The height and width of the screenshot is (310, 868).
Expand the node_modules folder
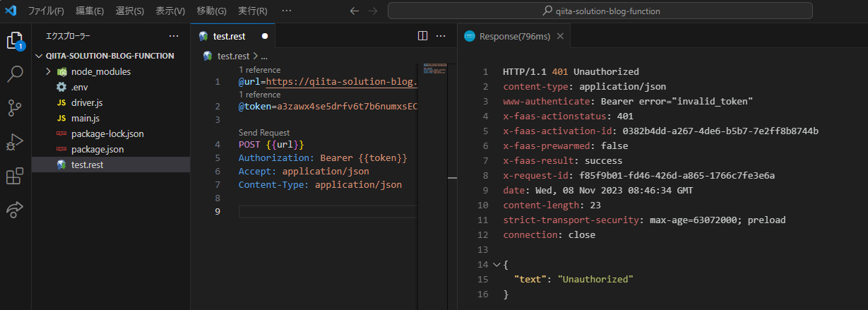point(48,71)
